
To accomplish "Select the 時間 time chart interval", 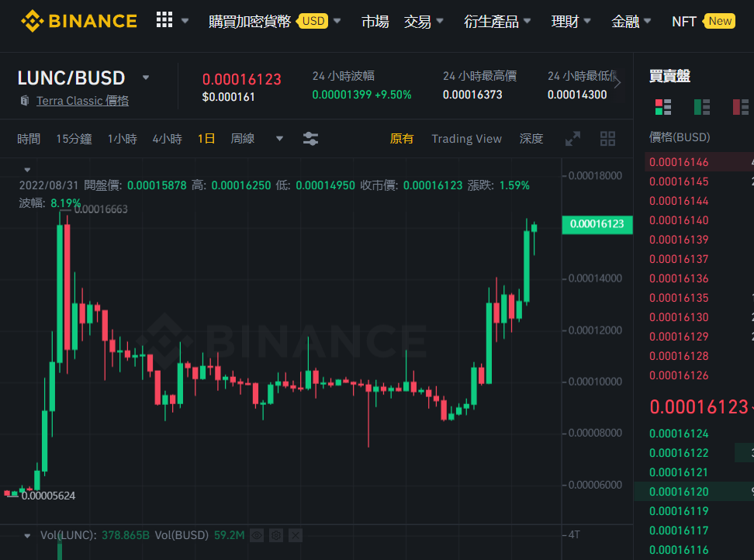I will [29, 139].
